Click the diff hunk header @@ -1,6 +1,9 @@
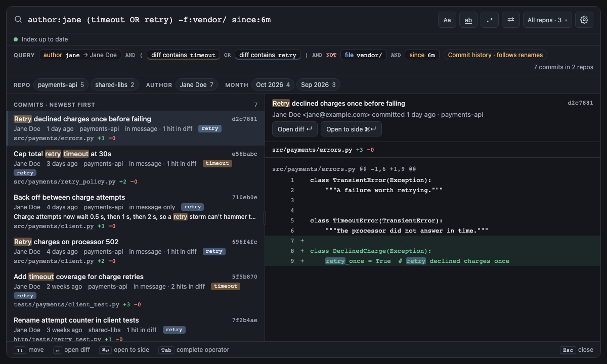The height and width of the screenshot is (364, 607). click(x=344, y=169)
